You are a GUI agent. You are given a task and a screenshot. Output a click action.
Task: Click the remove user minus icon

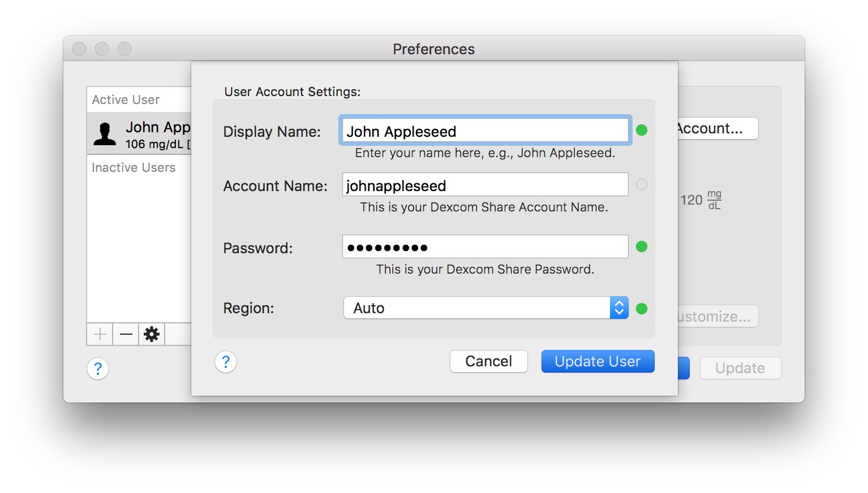[126, 334]
